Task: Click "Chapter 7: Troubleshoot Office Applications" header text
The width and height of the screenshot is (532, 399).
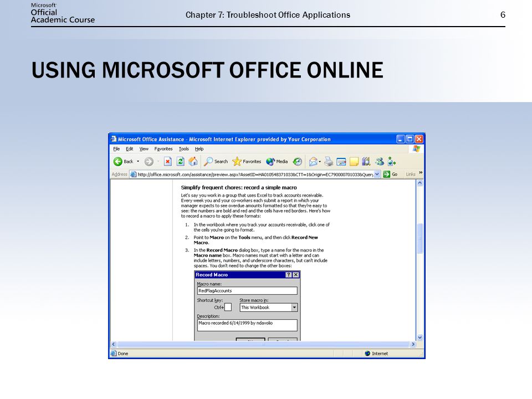Action: (x=268, y=15)
